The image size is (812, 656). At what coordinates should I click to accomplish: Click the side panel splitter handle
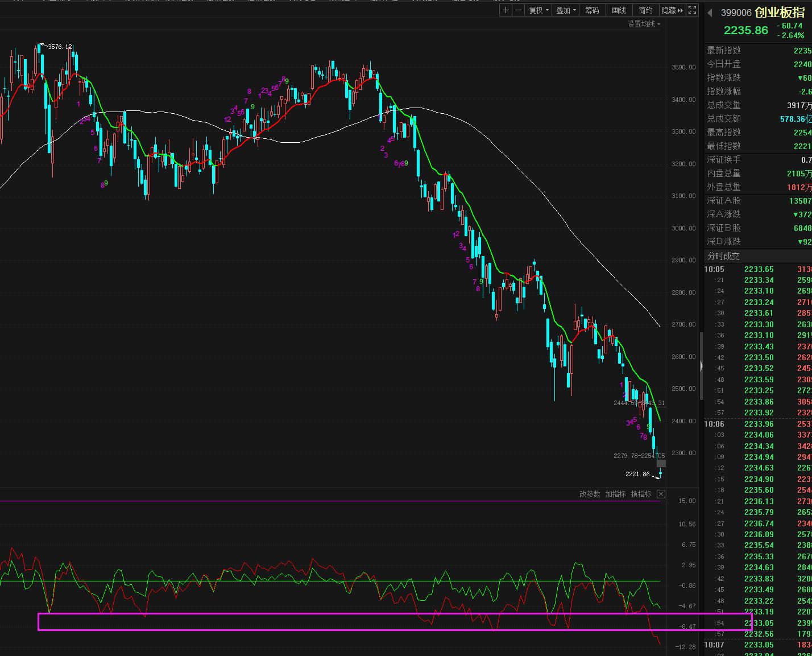[x=702, y=366]
